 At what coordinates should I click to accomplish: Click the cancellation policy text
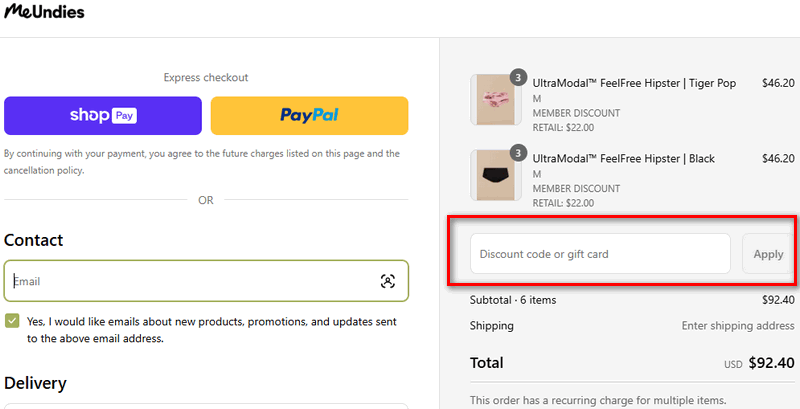point(43,171)
